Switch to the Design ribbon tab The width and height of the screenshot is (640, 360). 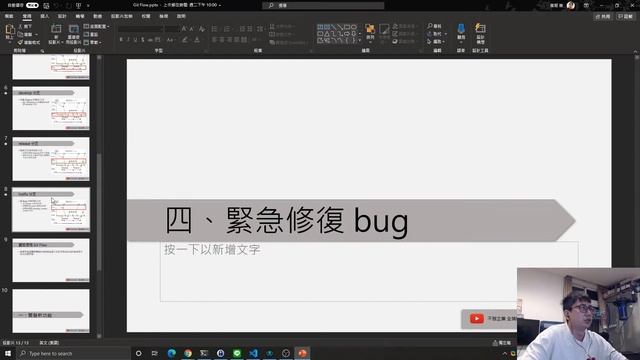pyautogui.click(x=62, y=16)
